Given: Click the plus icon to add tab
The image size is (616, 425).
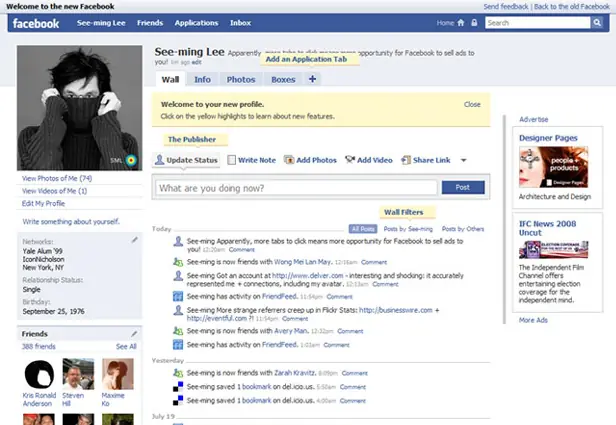Looking at the screenshot, I should 312,79.
